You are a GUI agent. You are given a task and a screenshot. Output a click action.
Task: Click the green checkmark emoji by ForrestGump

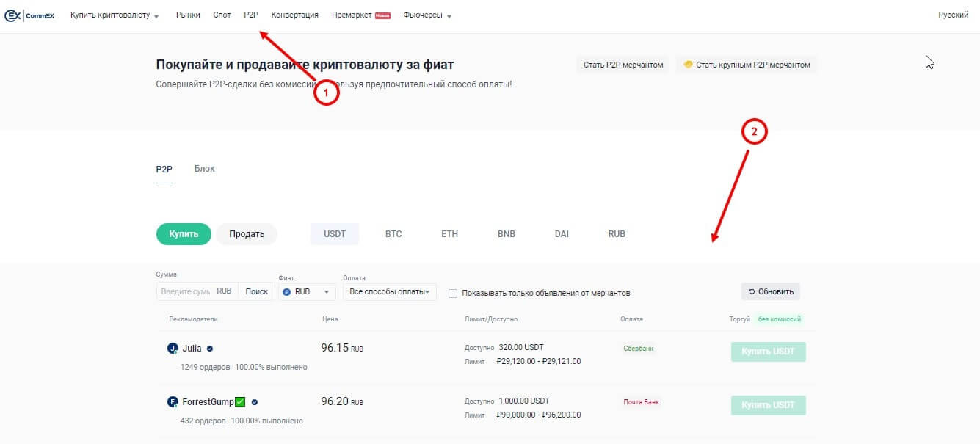(240, 402)
